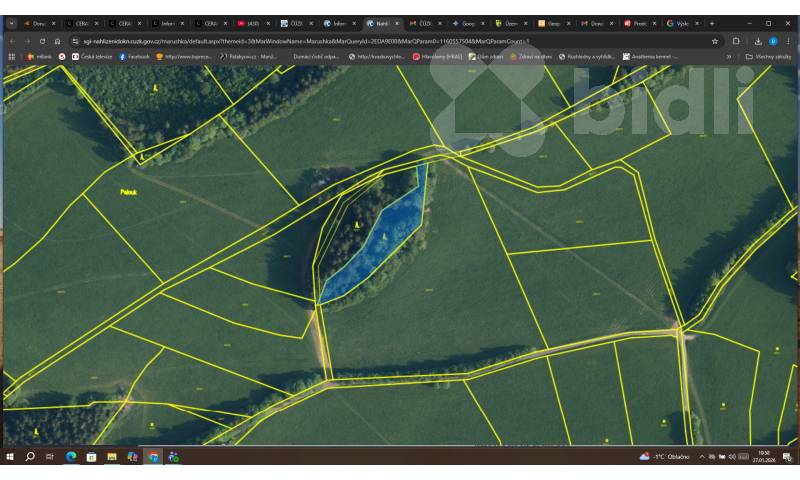Open the browser profile avatar
800x480 pixels.
pyautogui.click(x=773, y=41)
